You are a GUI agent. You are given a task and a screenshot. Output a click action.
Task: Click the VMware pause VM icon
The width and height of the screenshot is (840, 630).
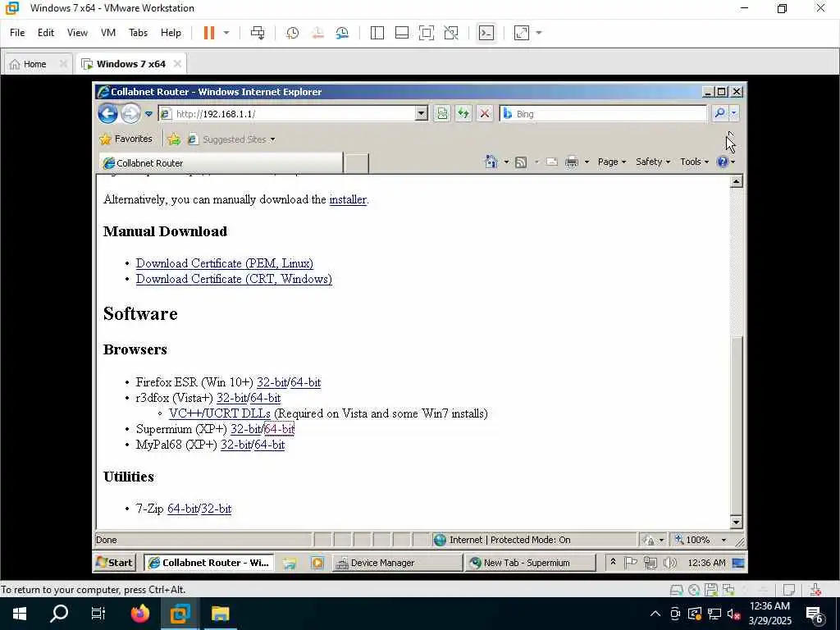point(209,33)
